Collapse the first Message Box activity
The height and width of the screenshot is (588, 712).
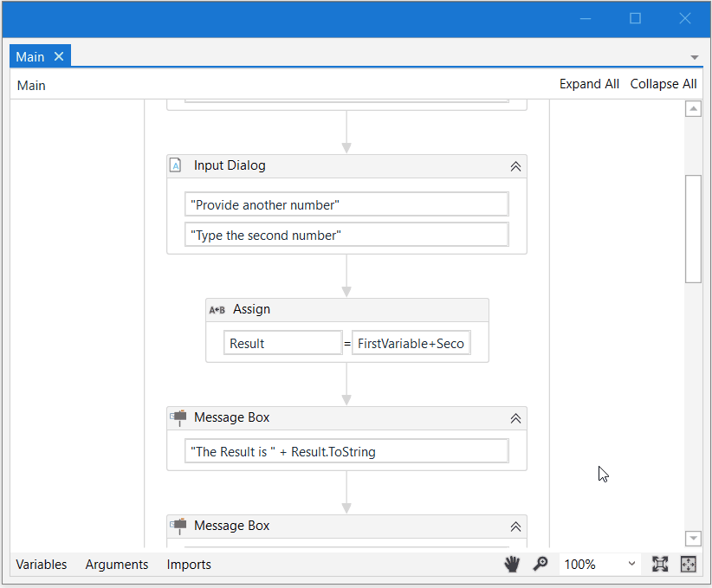click(x=515, y=418)
